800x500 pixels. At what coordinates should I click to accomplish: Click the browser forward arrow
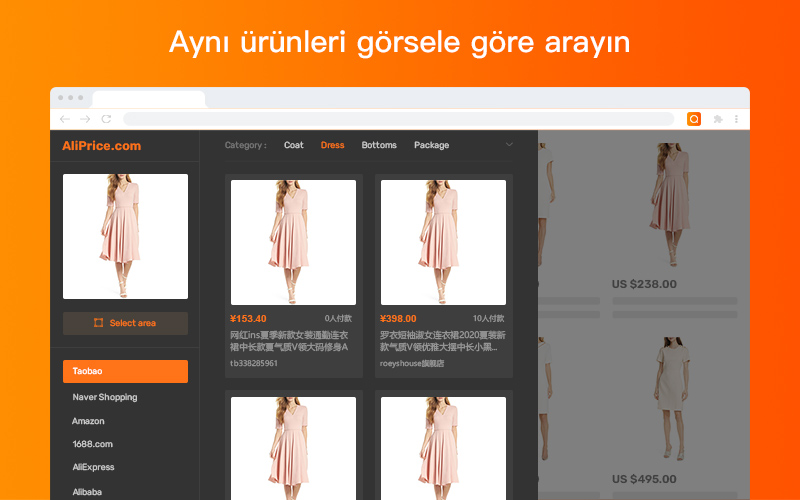pos(85,119)
